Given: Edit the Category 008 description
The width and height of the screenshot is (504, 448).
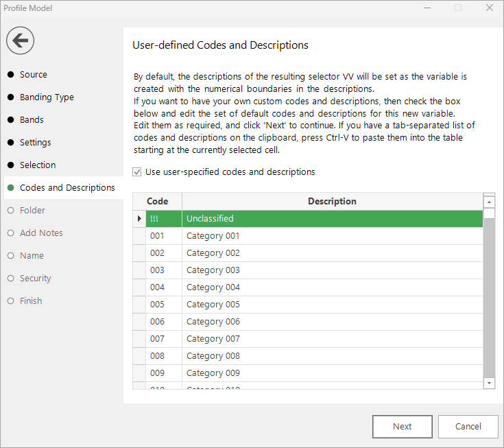Looking at the screenshot, I should click(333, 356).
